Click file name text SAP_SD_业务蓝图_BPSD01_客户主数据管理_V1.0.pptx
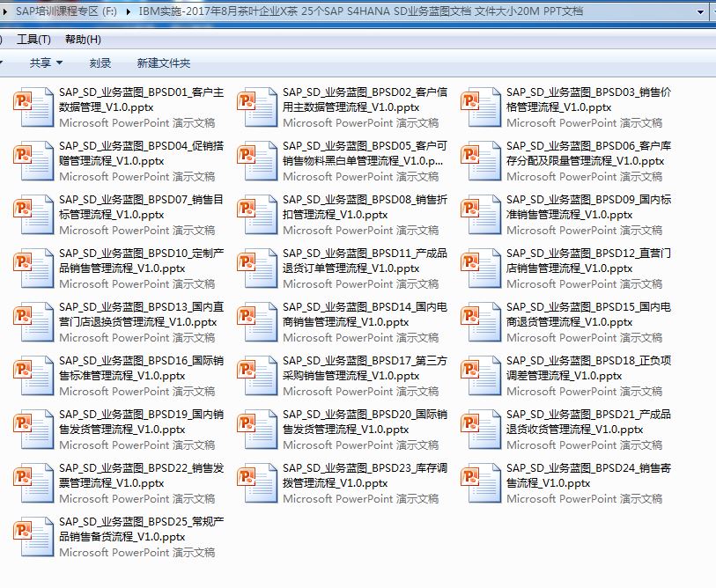716x588 pixels. (141, 99)
